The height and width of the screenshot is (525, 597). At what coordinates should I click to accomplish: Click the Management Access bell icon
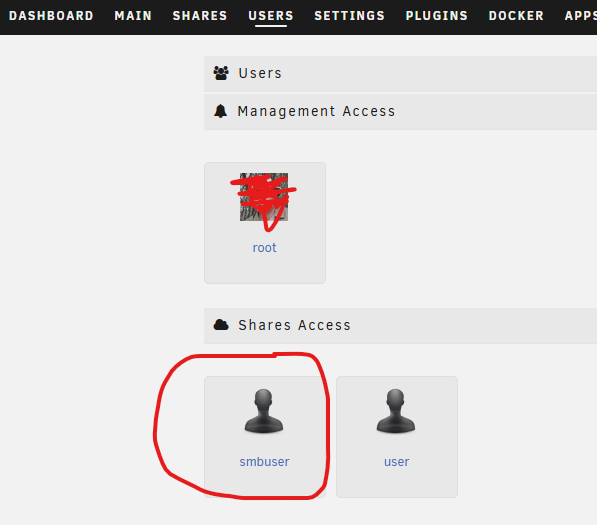[220, 111]
